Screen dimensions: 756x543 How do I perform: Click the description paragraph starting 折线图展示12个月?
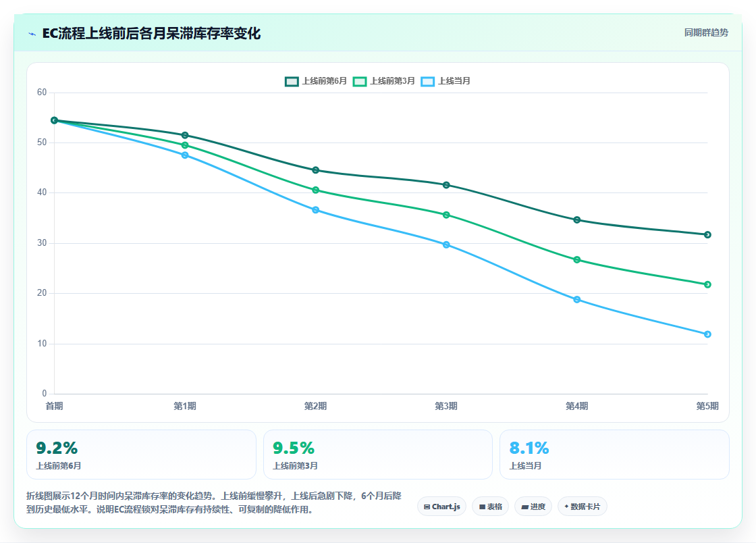coord(214,502)
